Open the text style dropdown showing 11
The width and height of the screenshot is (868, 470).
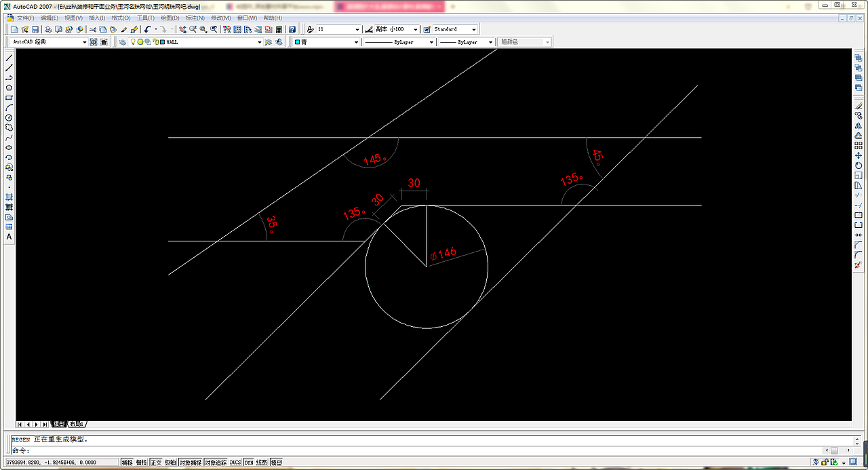[x=357, y=29]
